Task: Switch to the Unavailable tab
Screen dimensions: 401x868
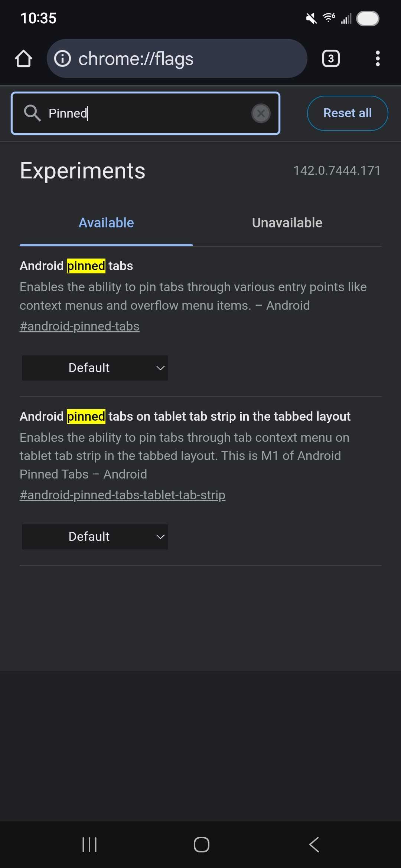Action: coord(287,223)
